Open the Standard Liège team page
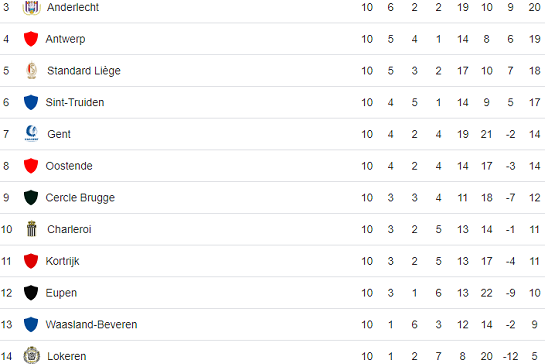The image size is (545, 364). tap(84, 71)
